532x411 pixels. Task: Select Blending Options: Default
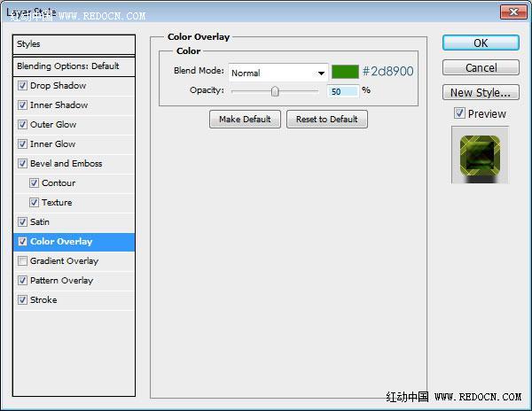click(74, 66)
